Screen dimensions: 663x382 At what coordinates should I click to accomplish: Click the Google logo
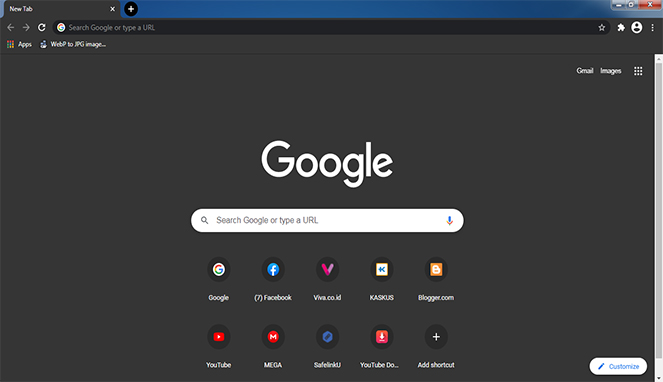click(327, 164)
